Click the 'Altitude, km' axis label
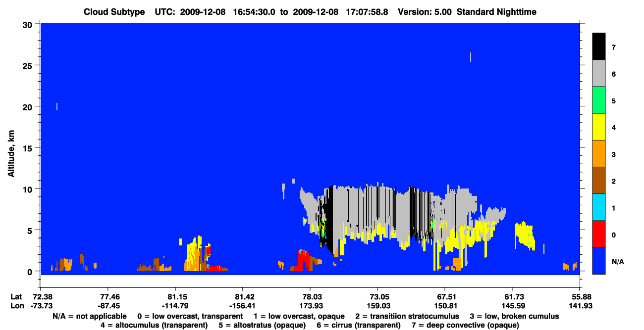The height and width of the screenshot is (330, 644). pos(11,155)
